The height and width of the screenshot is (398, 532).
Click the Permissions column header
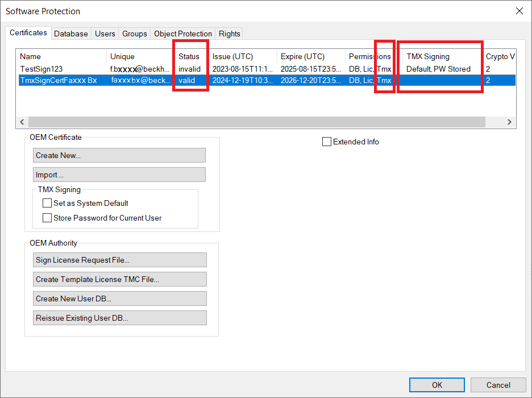(x=374, y=56)
